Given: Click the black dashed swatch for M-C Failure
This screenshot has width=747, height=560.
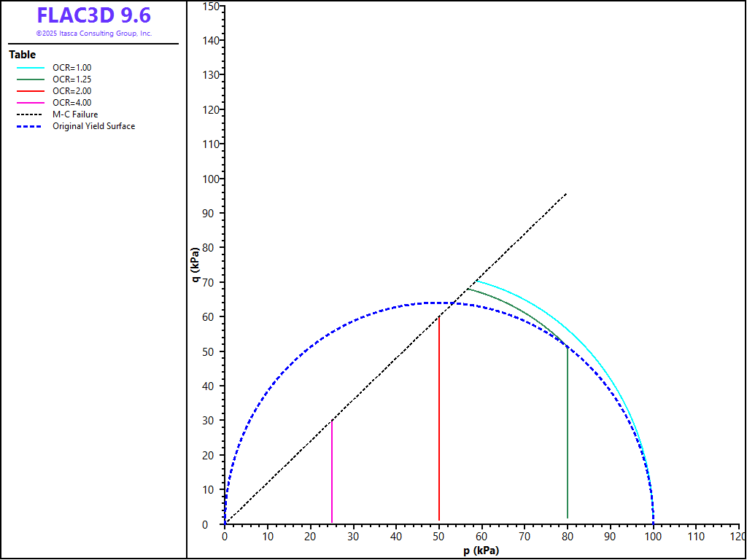Looking at the screenshot, I should [31, 114].
